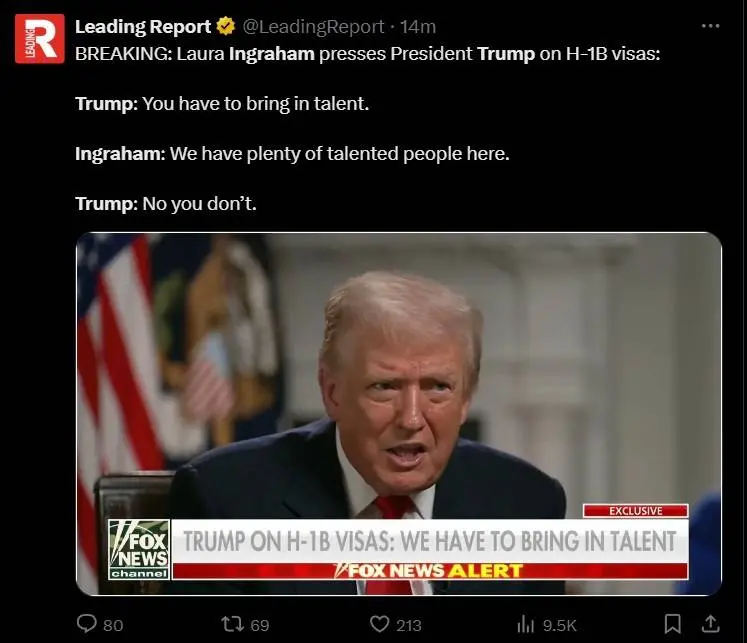This screenshot has height=643, width=747.
Task: Play the Fox News Trump video
Action: 399,413
